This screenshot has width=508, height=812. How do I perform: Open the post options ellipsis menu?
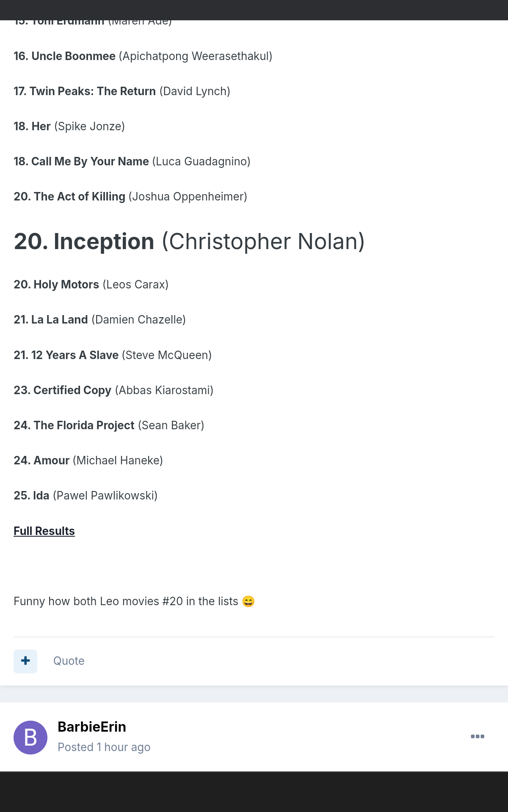coord(477,736)
